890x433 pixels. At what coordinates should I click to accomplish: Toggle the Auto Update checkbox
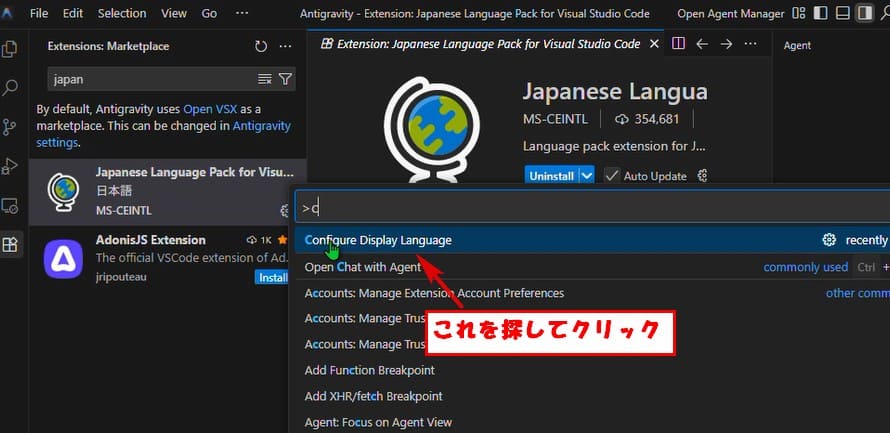pyautogui.click(x=612, y=175)
